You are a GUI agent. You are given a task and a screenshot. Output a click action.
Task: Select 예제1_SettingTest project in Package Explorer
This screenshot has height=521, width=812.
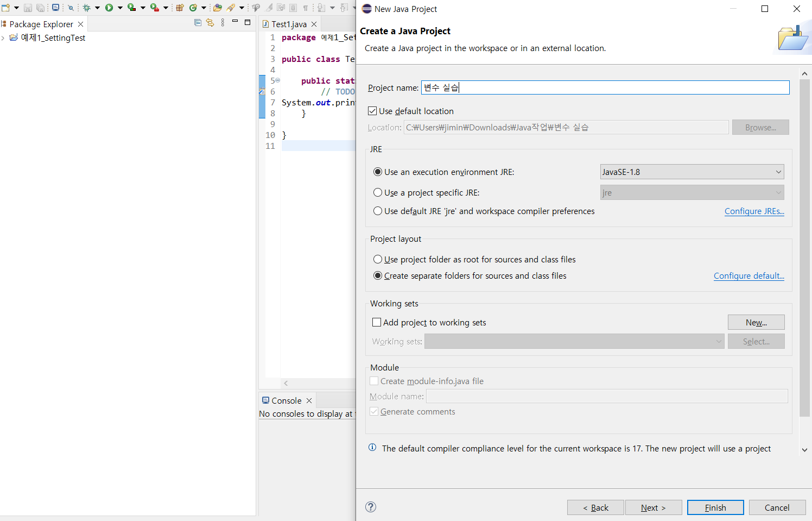53,38
